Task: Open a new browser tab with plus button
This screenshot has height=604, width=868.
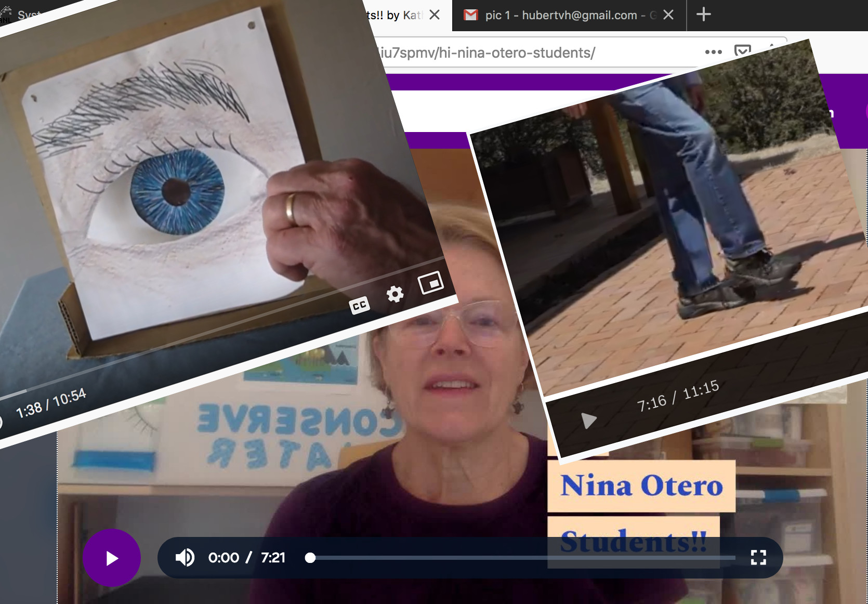Action: (x=703, y=15)
